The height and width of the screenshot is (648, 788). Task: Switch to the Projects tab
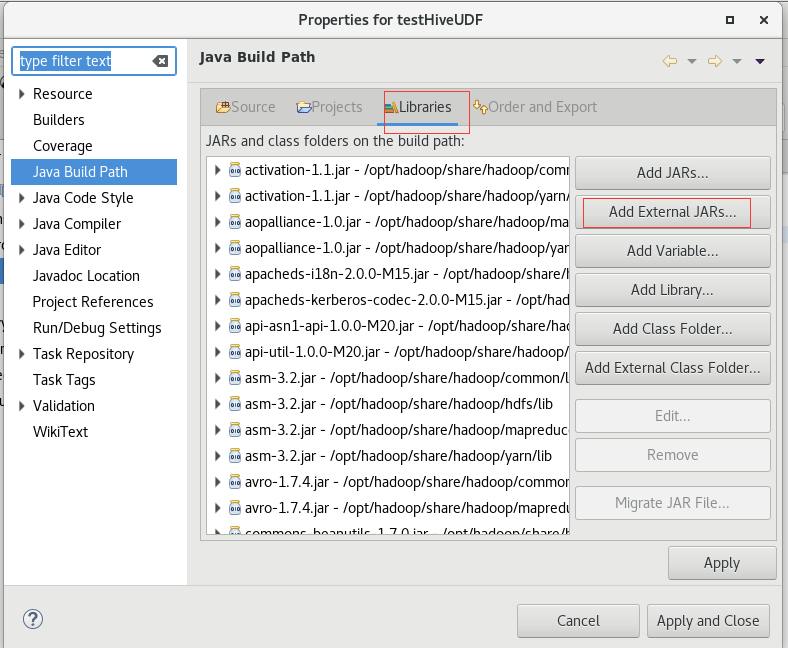coord(329,107)
